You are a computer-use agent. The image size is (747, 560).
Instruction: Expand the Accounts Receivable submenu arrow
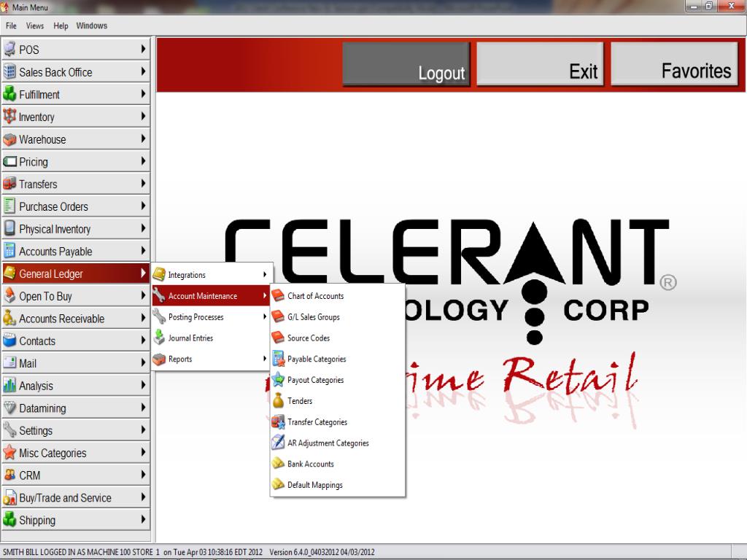143,318
